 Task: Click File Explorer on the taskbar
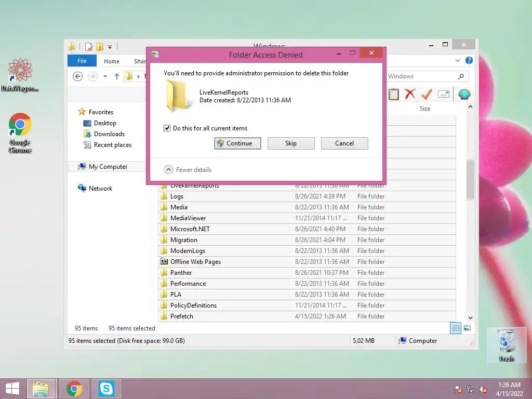click(41, 389)
